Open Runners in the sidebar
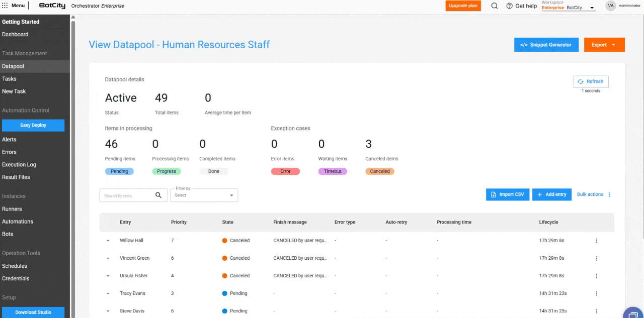The height and width of the screenshot is (318, 644). coord(12,209)
